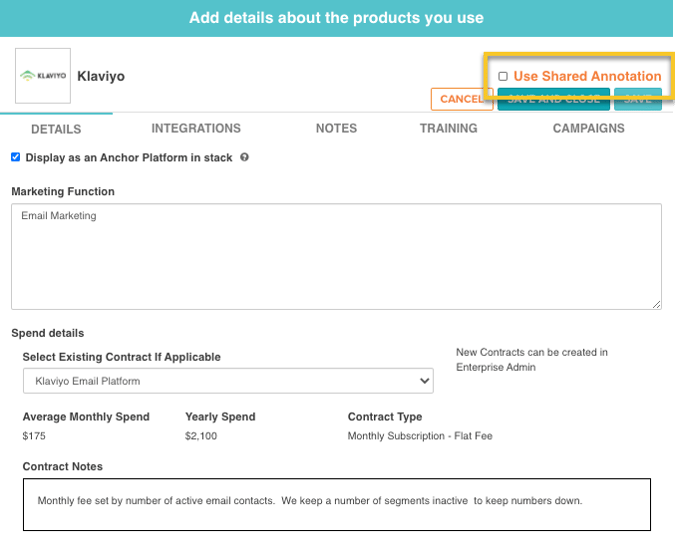Grab the Marketing Function textarea resize handle
This screenshot has width=675, height=557.
656,304
